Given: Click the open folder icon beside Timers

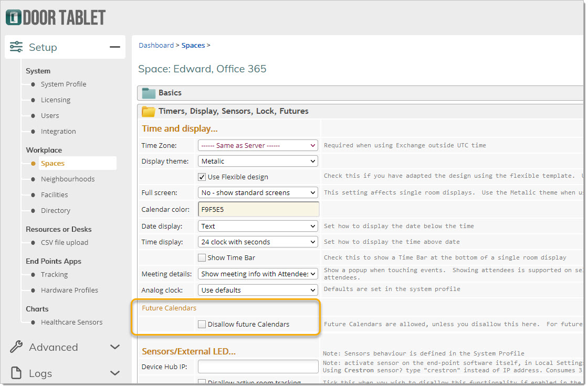Looking at the screenshot, I should (149, 111).
